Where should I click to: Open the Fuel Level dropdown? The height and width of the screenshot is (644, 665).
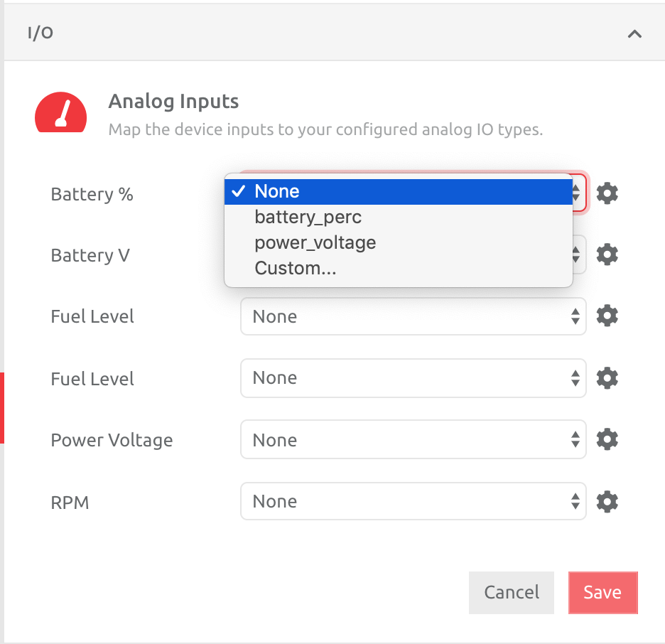pyautogui.click(x=412, y=316)
